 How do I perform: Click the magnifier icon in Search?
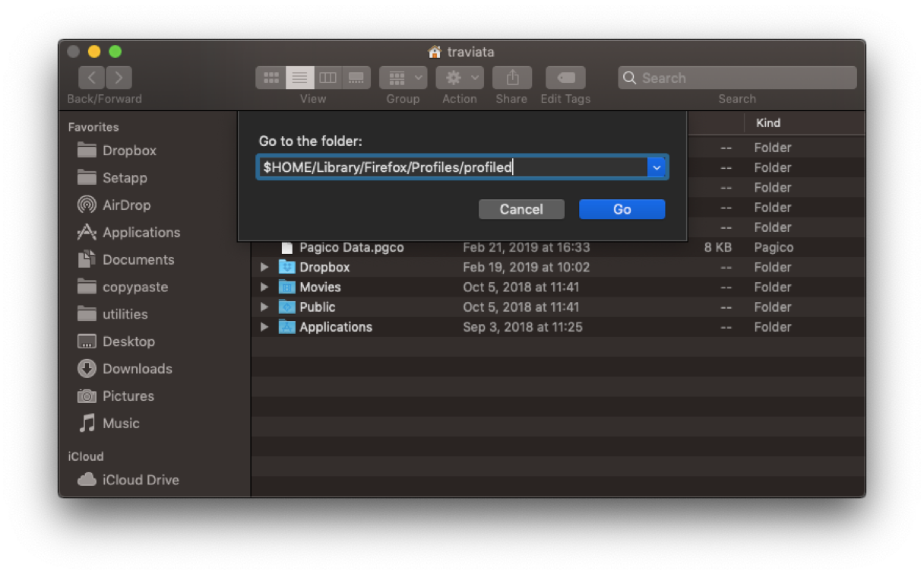pos(629,78)
